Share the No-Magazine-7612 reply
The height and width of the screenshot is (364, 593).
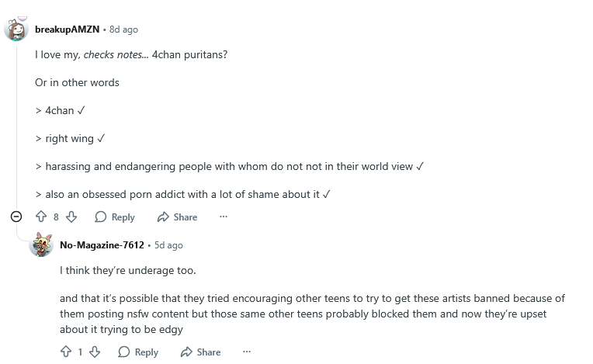click(x=200, y=352)
